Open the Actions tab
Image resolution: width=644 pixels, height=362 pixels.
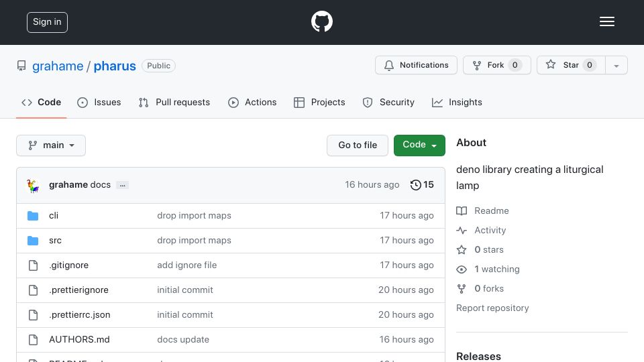(x=252, y=102)
